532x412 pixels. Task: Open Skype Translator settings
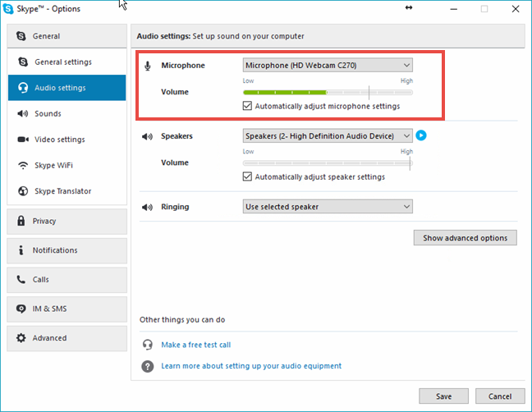(x=66, y=191)
